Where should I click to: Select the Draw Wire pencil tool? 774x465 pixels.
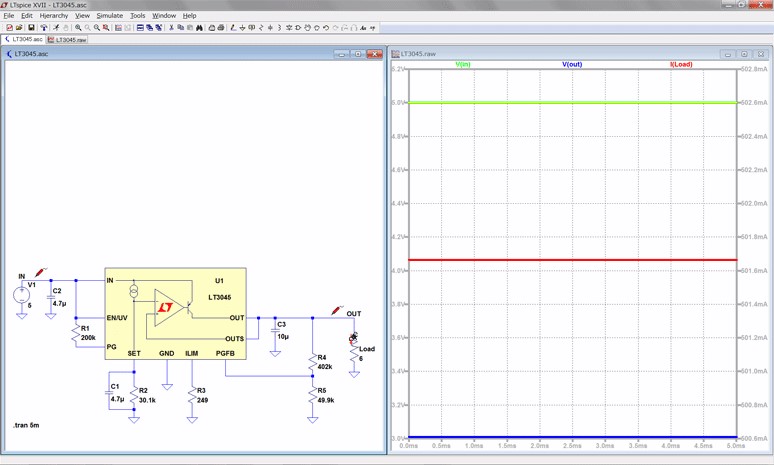(x=233, y=28)
